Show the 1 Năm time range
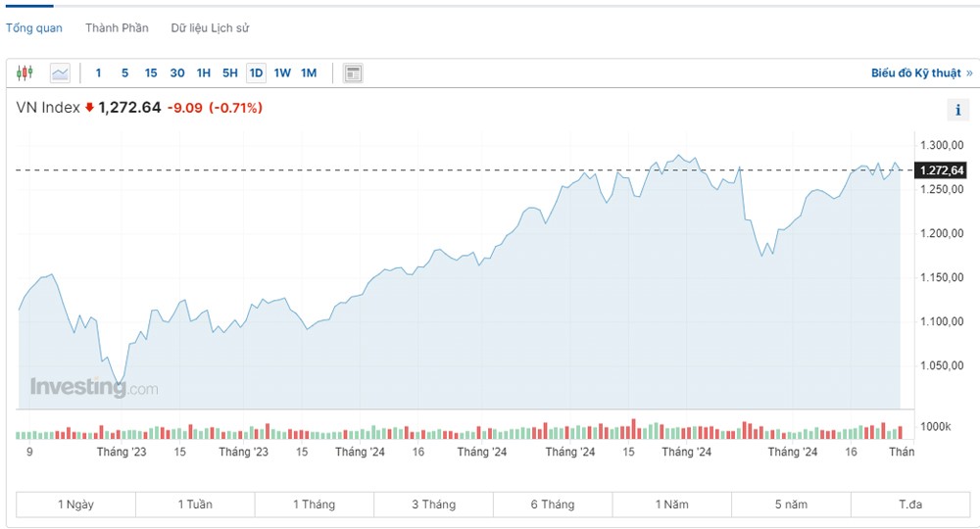980x529 pixels. (671, 505)
